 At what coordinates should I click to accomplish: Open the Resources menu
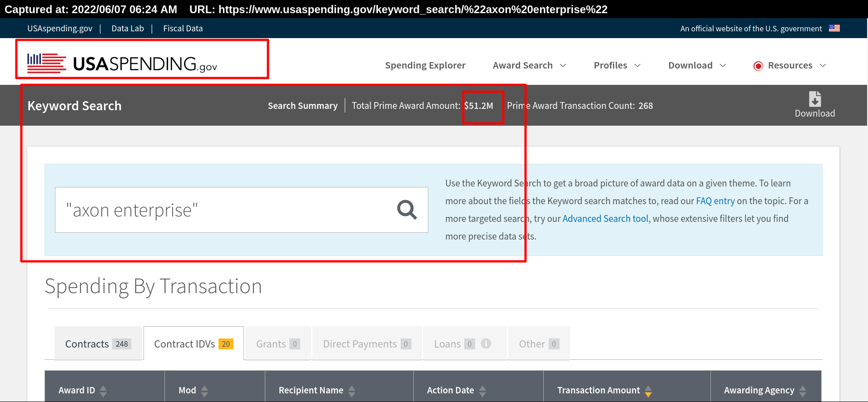pos(790,65)
